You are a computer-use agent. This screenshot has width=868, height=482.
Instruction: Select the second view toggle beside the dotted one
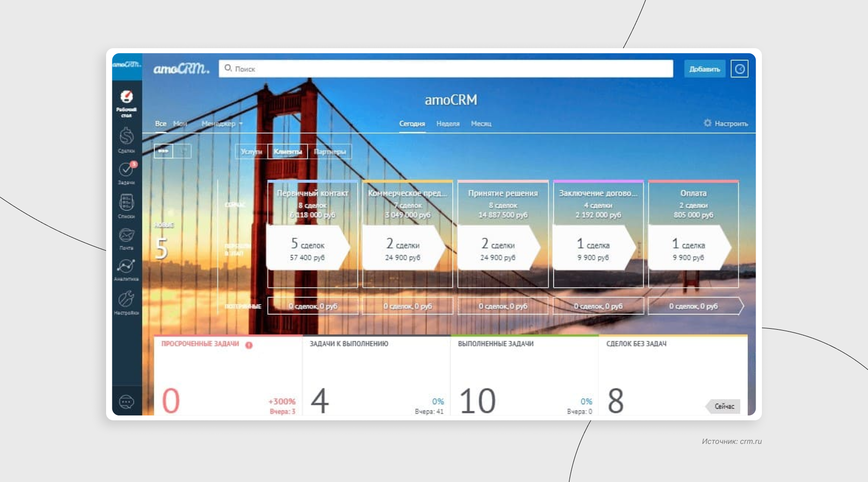[182, 151]
